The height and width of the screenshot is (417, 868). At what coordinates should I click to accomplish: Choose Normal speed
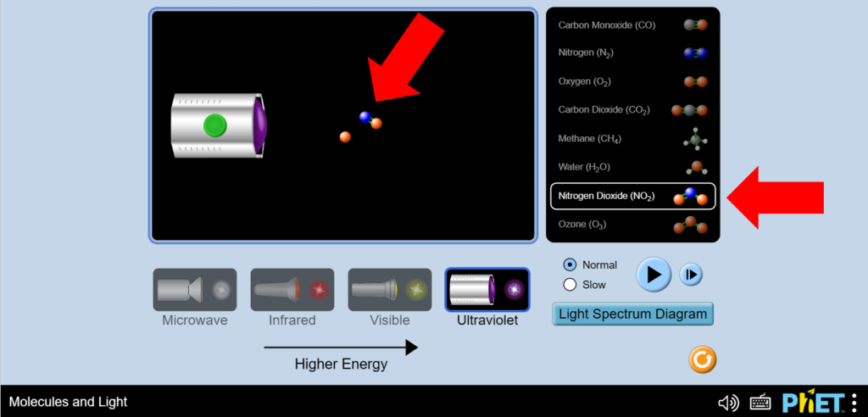click(590, 264)
